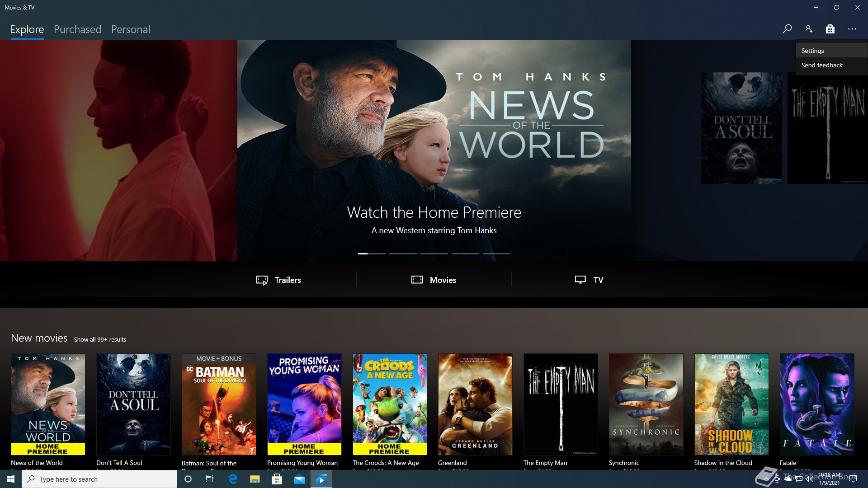
Task: Open the Movies section
Action: [434, 280]
